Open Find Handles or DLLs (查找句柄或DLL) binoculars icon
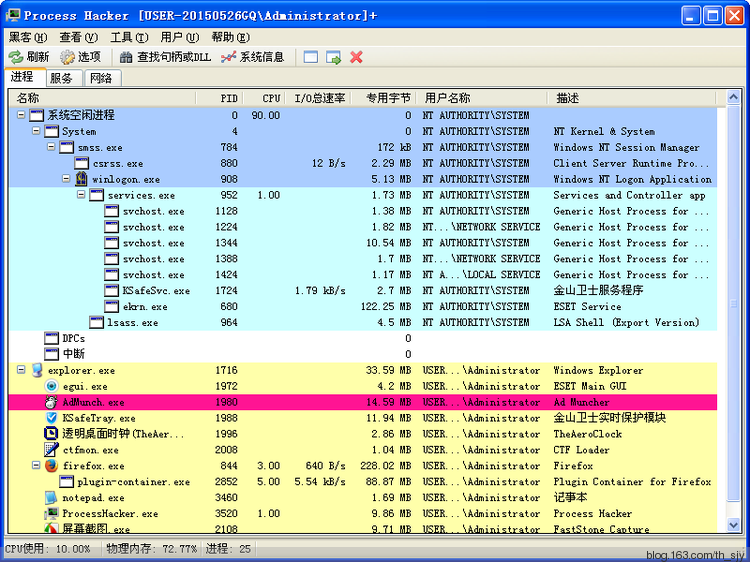 [126, 57]
